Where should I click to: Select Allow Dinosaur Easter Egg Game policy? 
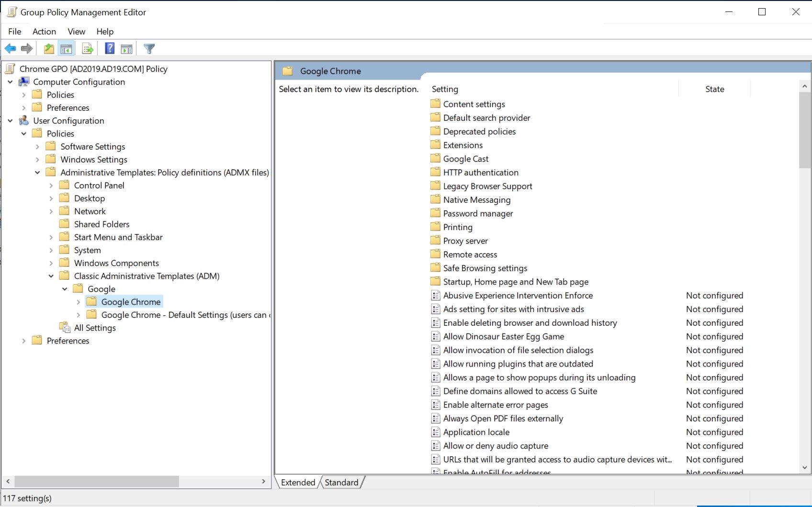(x=503, y=336)
